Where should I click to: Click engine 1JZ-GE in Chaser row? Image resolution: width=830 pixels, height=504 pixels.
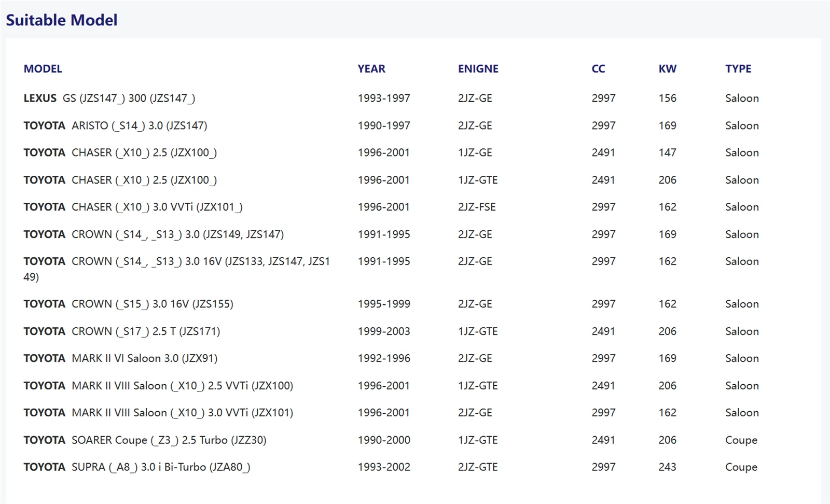click(x=475, y=152)
